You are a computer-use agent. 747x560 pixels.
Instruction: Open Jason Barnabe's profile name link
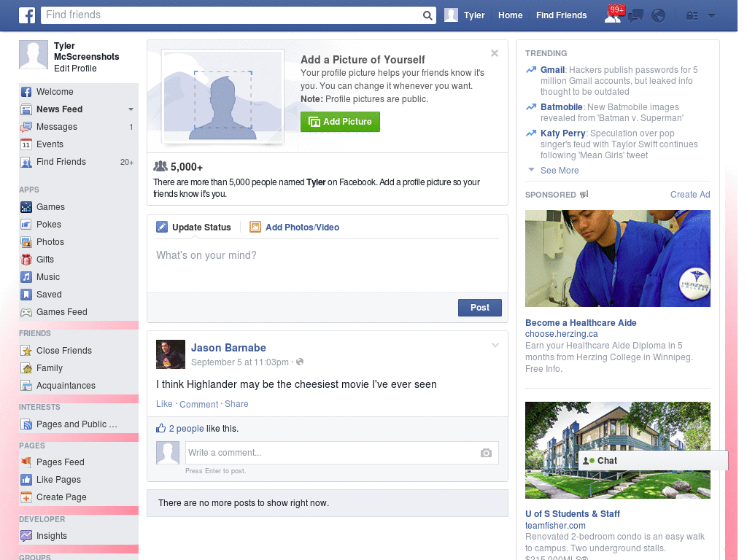tap(228, 348)
